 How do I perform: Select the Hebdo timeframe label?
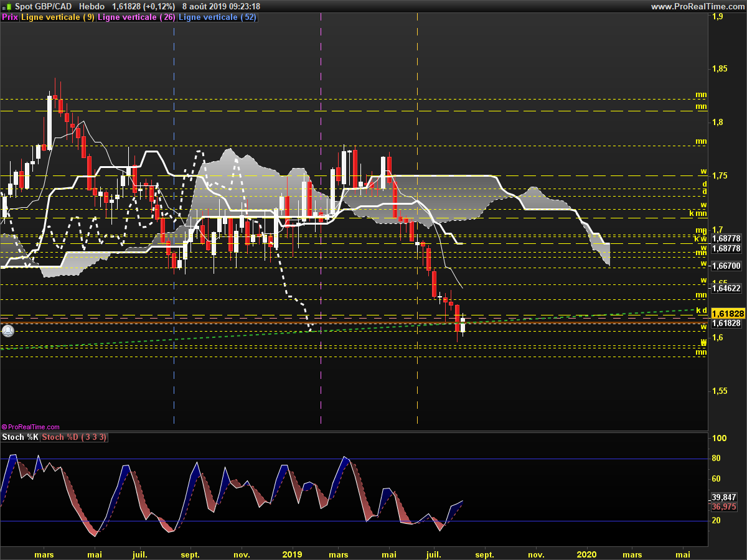pos(92,6)
